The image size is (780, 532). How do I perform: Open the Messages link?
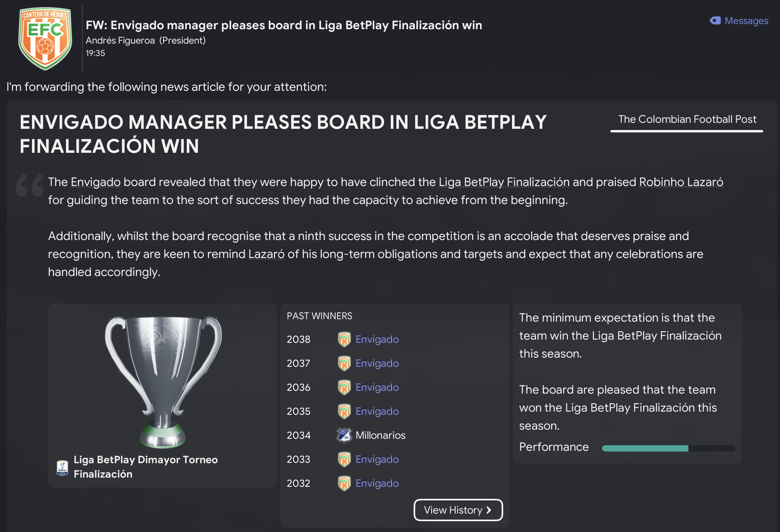tap(746, 21)
